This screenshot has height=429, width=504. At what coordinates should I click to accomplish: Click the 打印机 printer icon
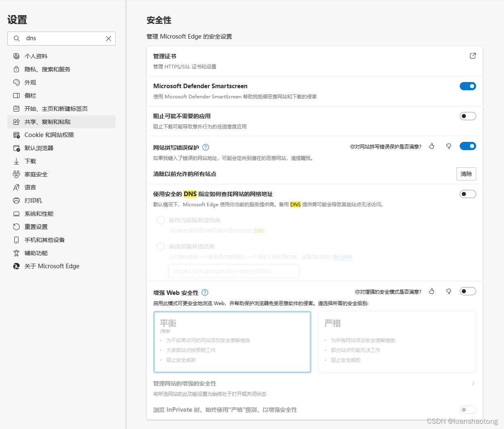(16, 201)
